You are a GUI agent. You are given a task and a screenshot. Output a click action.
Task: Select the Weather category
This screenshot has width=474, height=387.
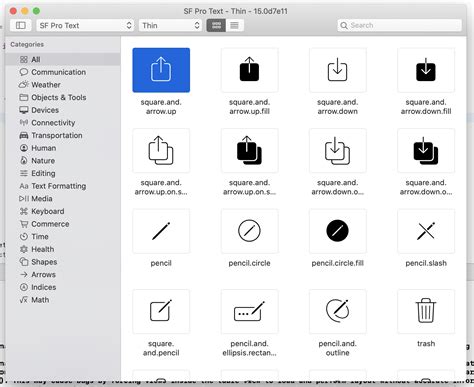click(63, 85)
